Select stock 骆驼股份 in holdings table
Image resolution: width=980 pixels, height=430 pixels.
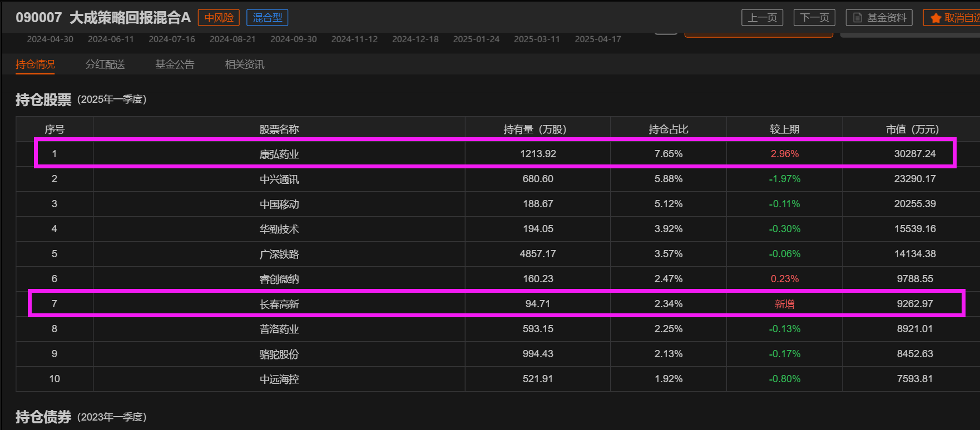pyautogui.click(x=279, y=354)
